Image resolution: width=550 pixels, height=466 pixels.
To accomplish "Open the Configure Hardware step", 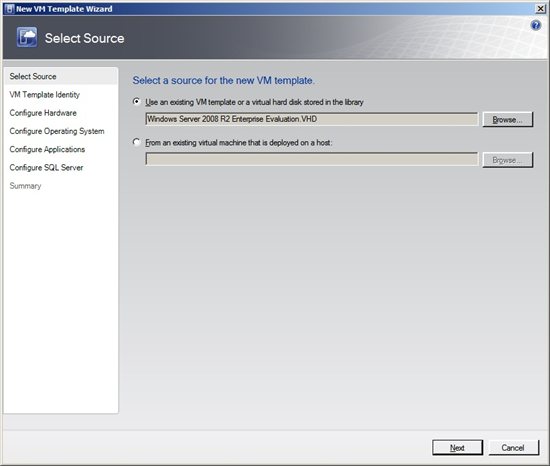I will point(43,113).
